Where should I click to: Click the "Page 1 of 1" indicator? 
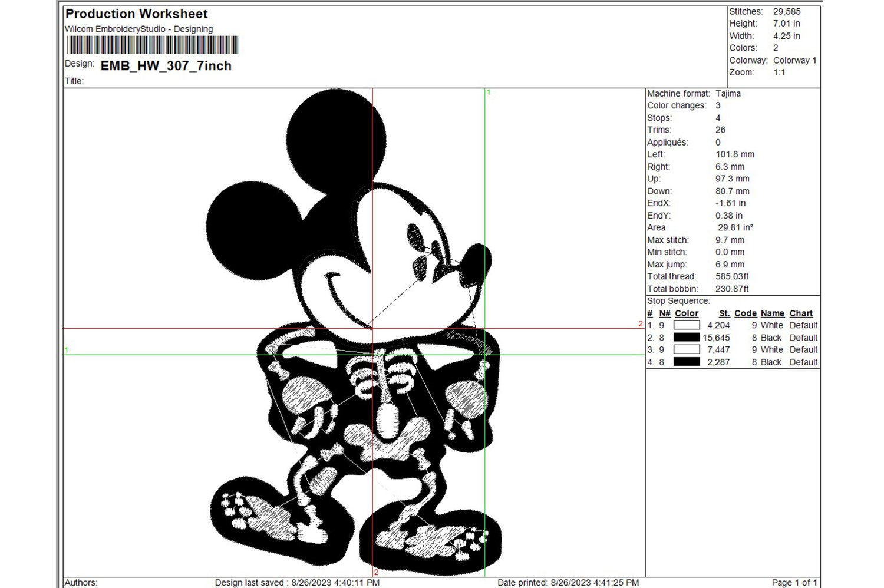click(x=794, y=583)
